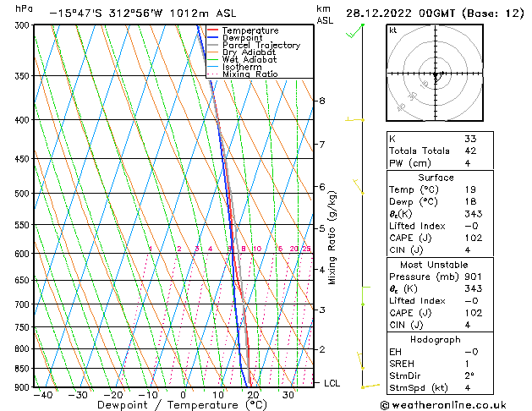Viewport: 532px width, 411px height.
Task: Click the -40 temperature axis label
Action: pyautogui.click(x=43, y=395)
